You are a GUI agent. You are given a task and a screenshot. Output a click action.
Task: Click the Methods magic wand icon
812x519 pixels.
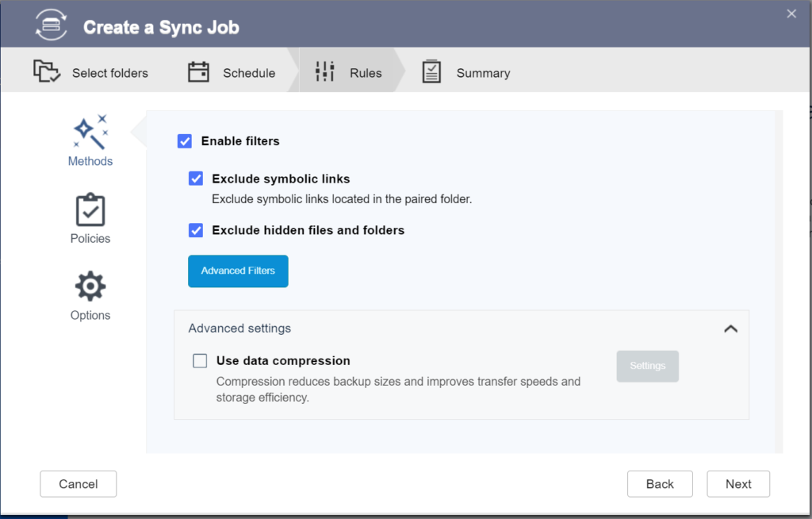click(90, 132)
